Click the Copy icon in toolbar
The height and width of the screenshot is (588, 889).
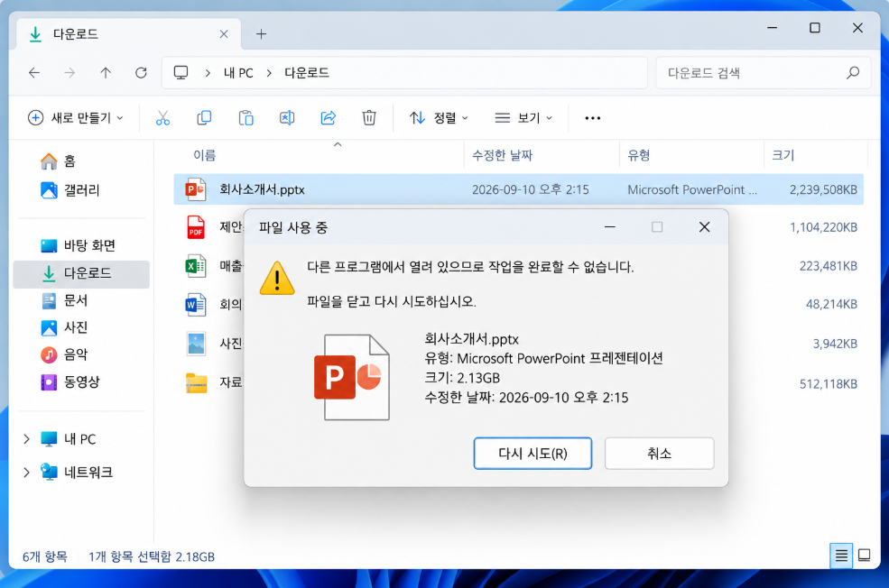click(204, 118)
